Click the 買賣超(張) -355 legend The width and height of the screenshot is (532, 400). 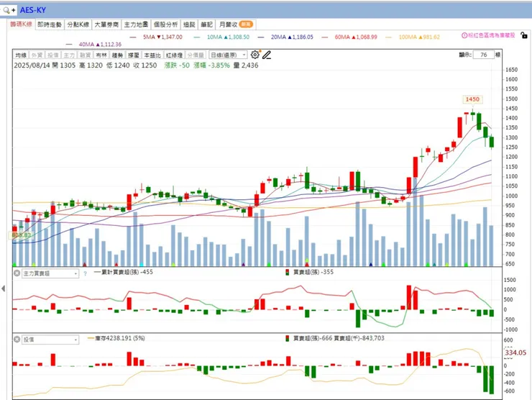(310, 272)
